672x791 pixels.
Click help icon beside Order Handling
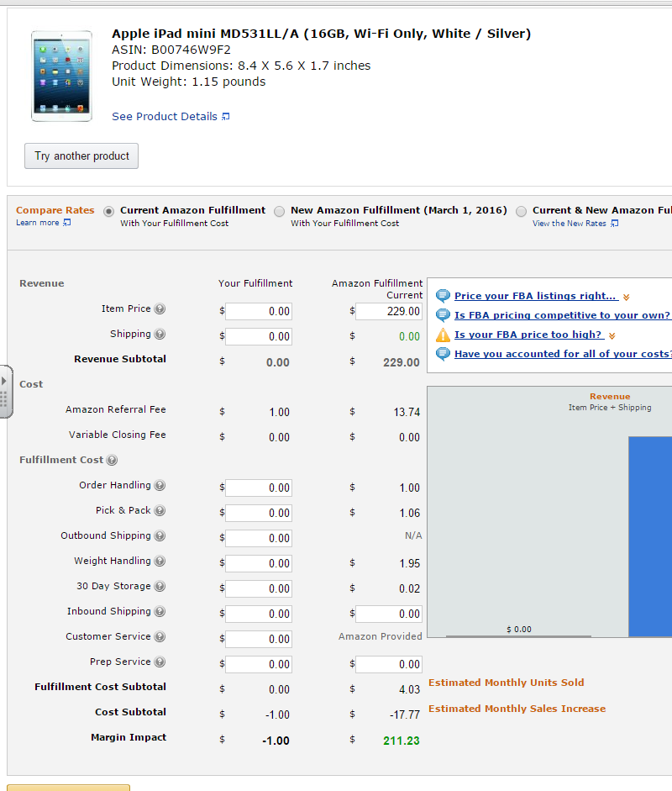160,485
